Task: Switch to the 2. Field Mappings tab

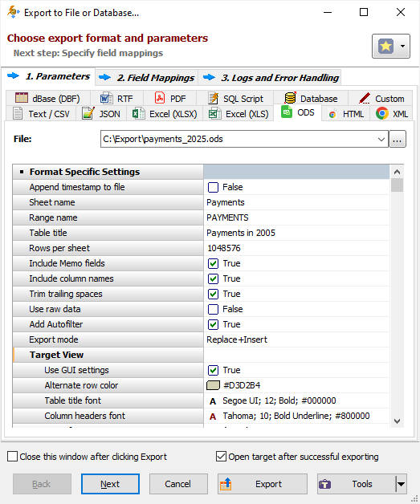Action: 147,78
